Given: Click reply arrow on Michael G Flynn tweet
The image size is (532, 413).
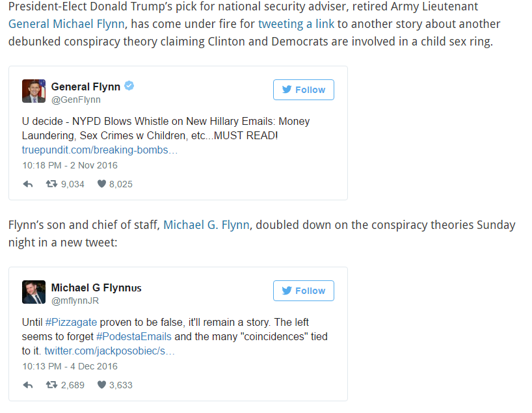Looking at the screenshot, I should click(x=28, y=385).
